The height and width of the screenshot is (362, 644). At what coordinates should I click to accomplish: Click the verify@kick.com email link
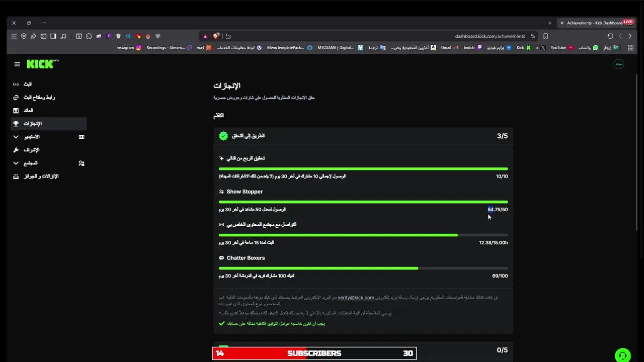point(356,298)
